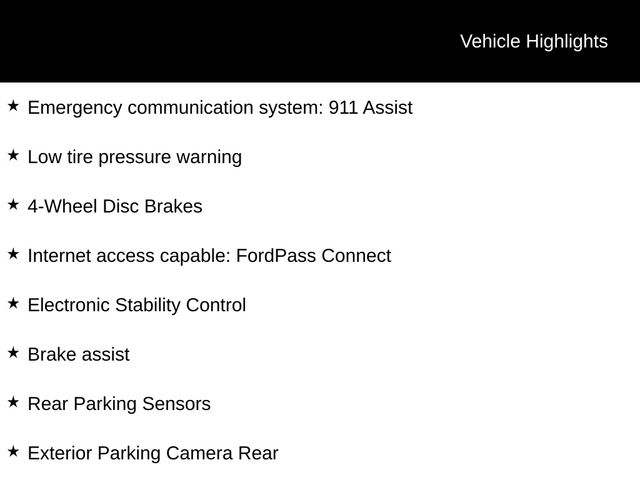Click the 911 Assist wording
640x480 pixels.
[x=371, y=108]
